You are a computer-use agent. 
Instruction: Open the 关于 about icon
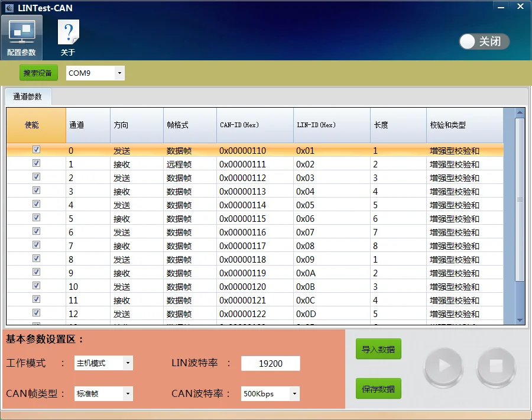tap(68, 37)
